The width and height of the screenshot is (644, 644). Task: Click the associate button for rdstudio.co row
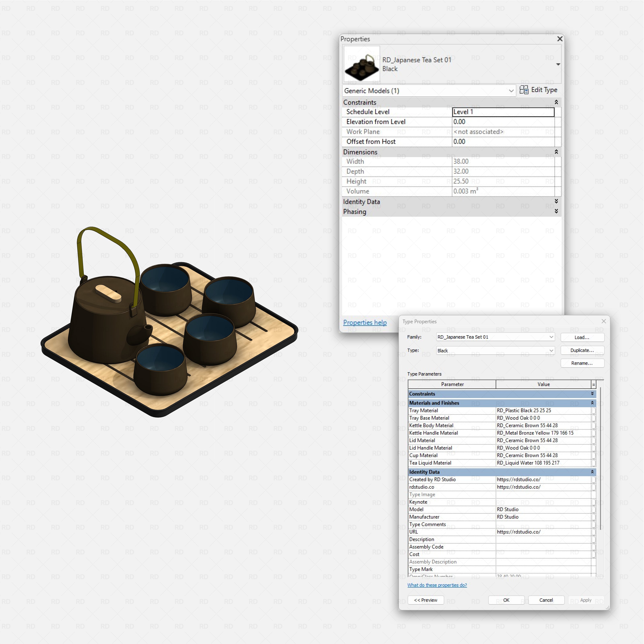[x=593, y=487]
